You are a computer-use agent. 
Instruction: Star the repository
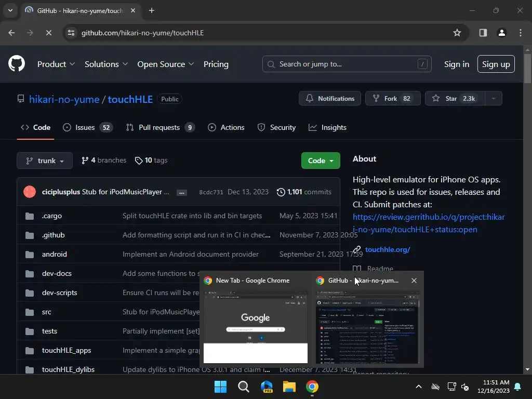[x=455, y=98]
